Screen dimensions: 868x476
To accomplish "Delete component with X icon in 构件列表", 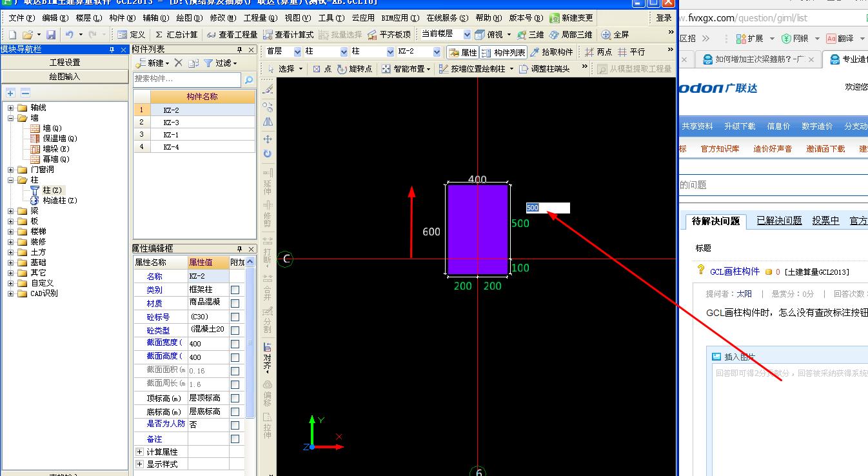I will 179,63.
